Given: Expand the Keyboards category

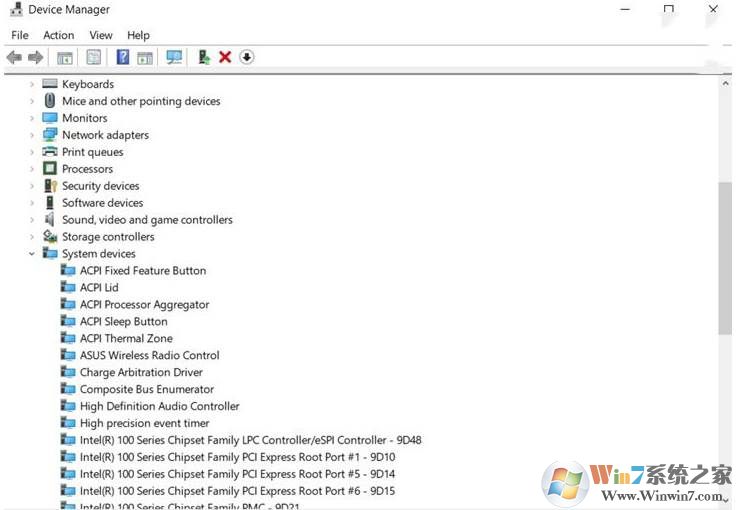Looking at the screenshot, I should coord(32,85).
